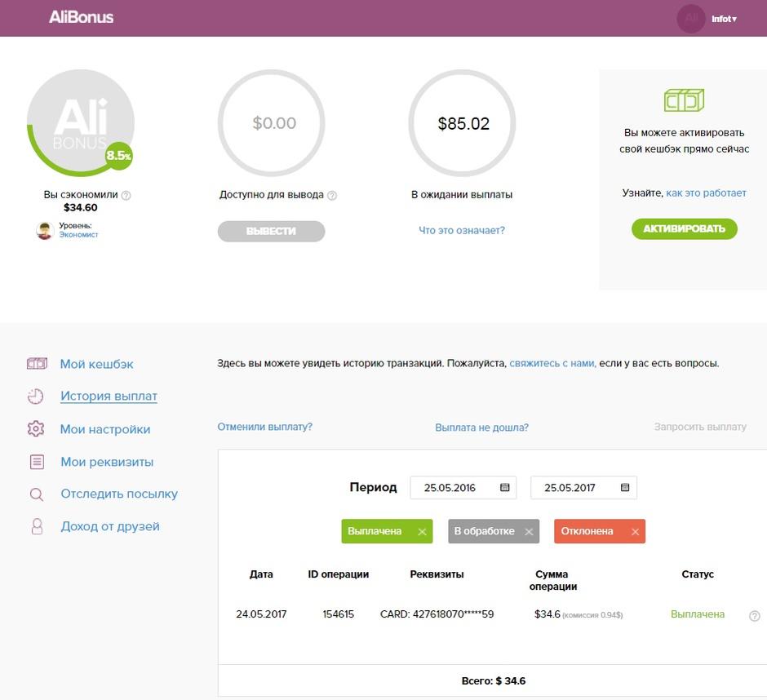
Task: Open 'Мои реквизиты' menu item
Action: tap(107, 463)
